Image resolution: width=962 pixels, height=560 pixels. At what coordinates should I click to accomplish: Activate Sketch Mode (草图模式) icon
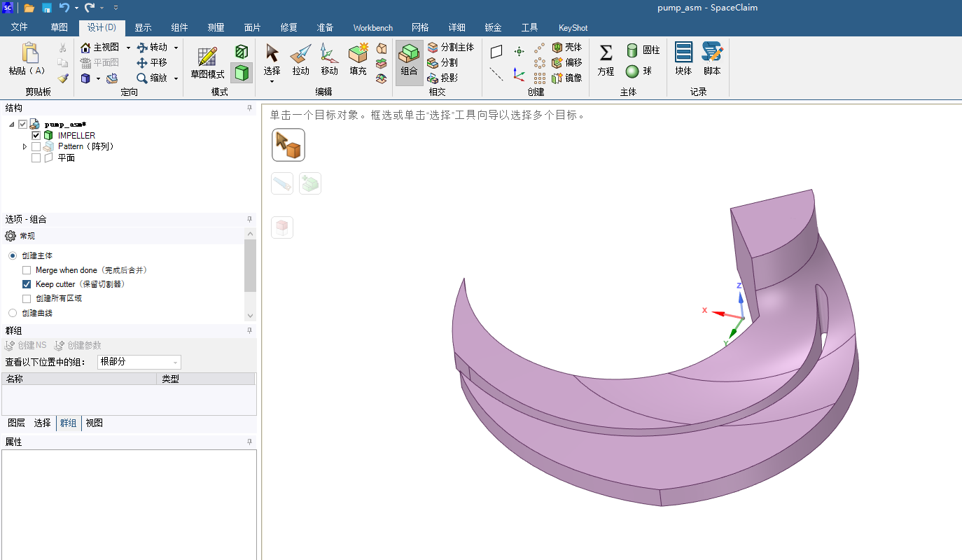[x=207, y=57]
